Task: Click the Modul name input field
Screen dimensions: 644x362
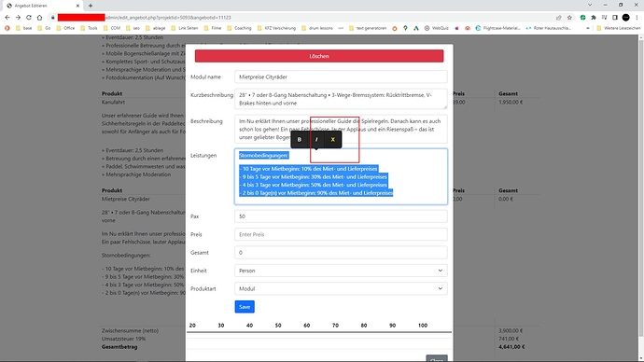Action: [x=341, y=77]
